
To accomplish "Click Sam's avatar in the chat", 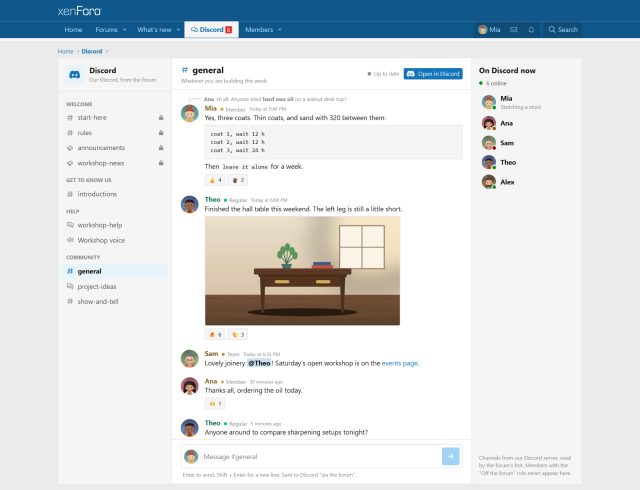I will 190,359.
